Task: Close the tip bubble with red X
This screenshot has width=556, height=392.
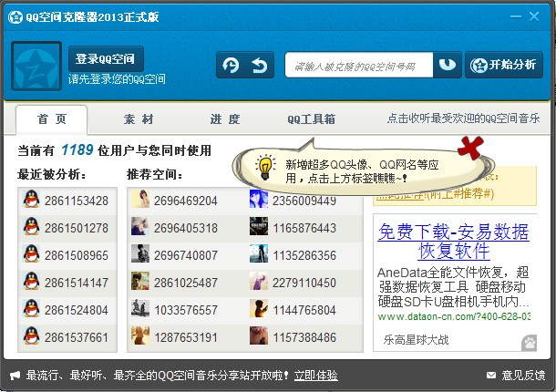Action: (x=470, y=145)
